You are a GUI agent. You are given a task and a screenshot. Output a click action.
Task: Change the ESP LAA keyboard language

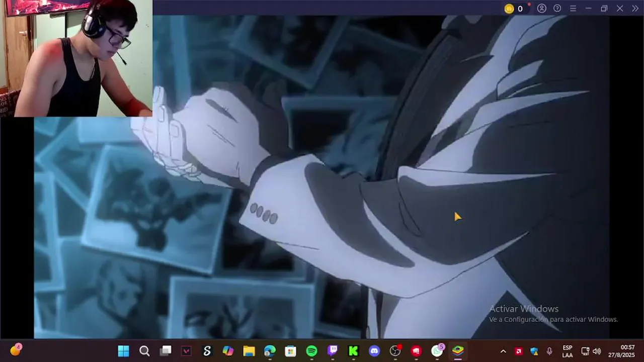point(568,351)
